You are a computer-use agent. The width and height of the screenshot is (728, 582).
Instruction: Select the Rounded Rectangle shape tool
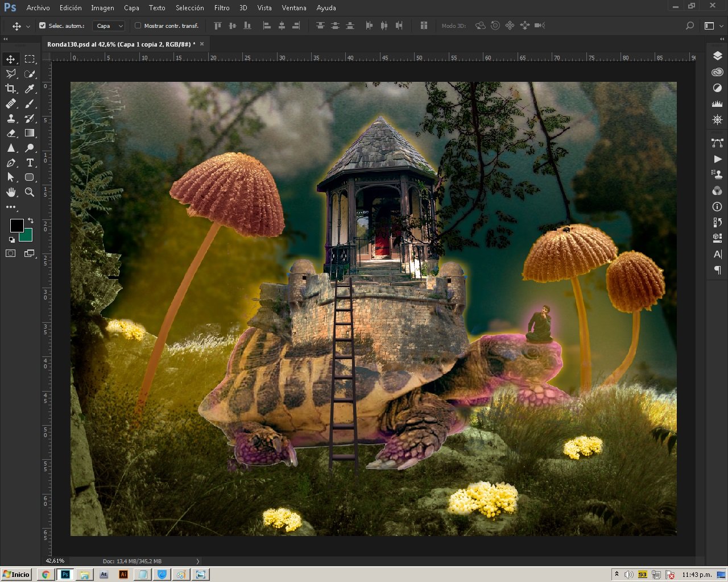coord(30,177)
